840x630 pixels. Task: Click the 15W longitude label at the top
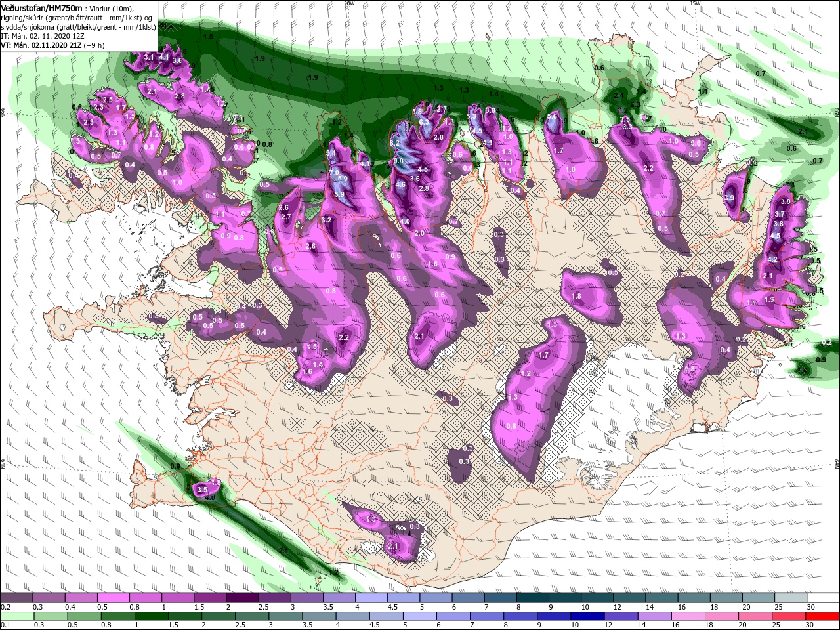pyautogui.click(x=695, y=3)
